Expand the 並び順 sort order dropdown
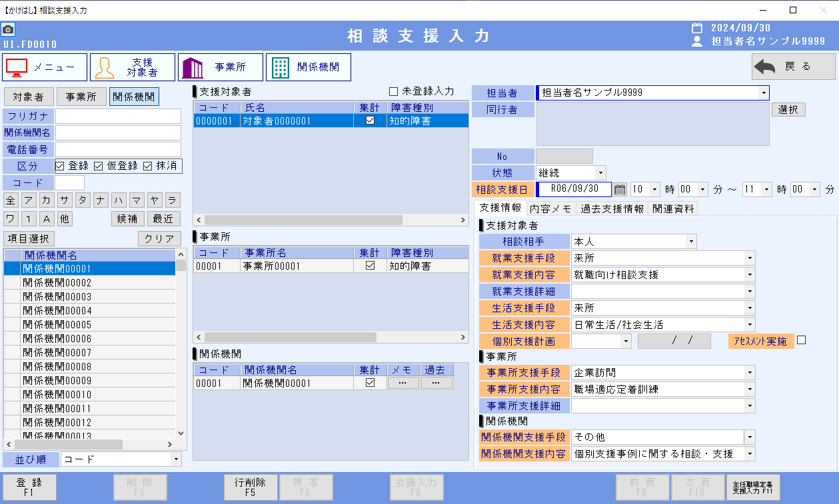This screenshot has height=504, width=839. coord(175,459)
